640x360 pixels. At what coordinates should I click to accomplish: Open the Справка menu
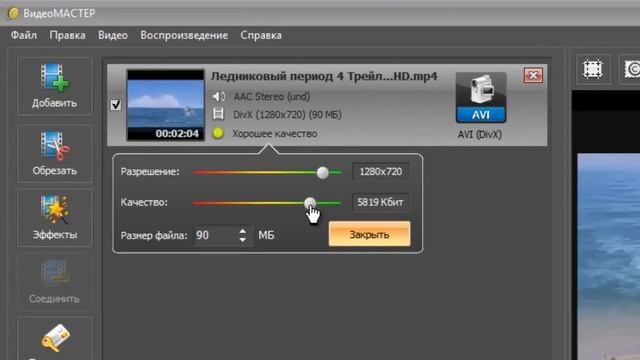click(261, 36)
